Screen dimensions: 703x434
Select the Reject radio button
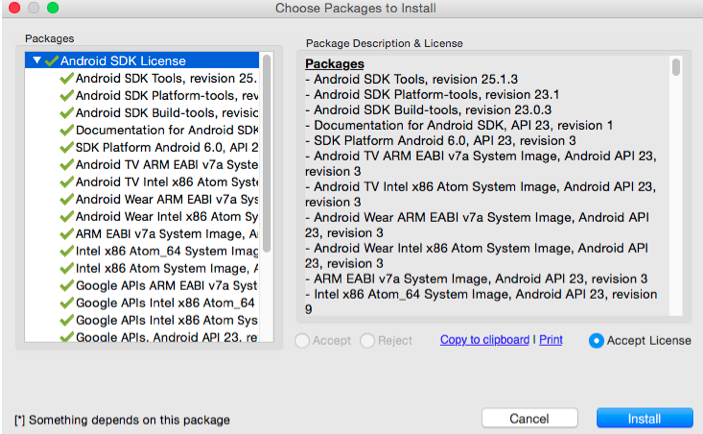(x=367, y=340)
